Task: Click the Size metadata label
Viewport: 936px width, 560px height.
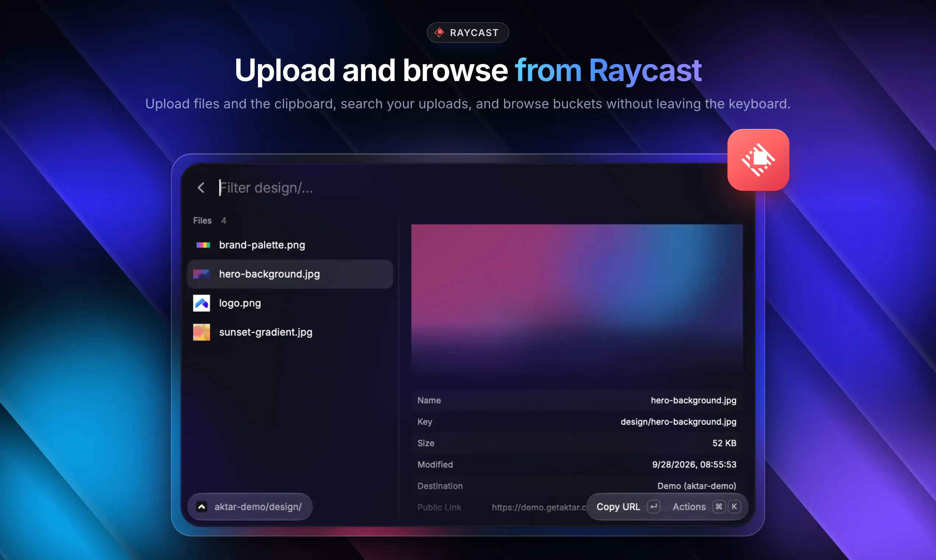Action: [426, 443]
